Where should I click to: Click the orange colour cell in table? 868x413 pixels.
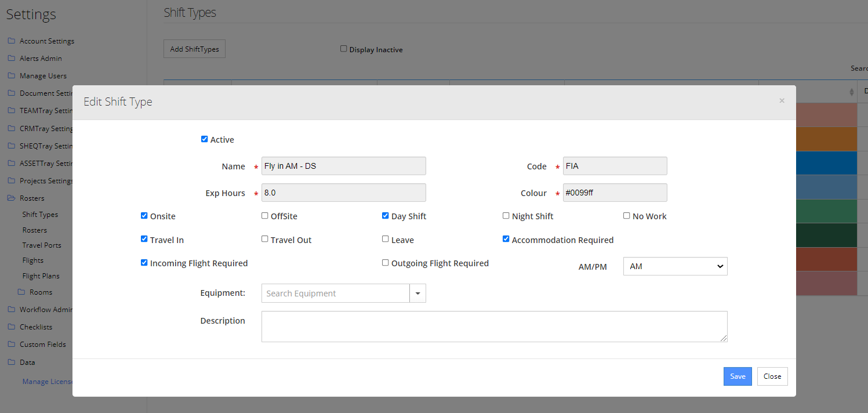pos(826,139)
